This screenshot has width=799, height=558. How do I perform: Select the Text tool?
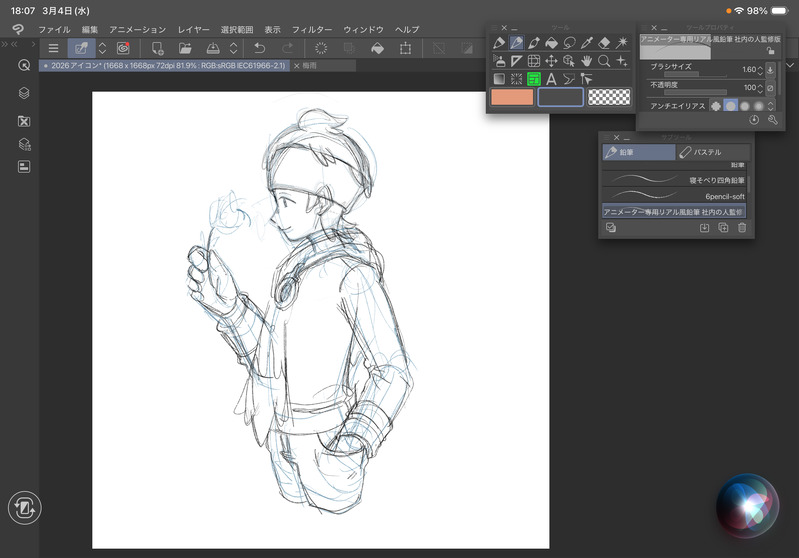pyautogui.click(x=551, y=78)
